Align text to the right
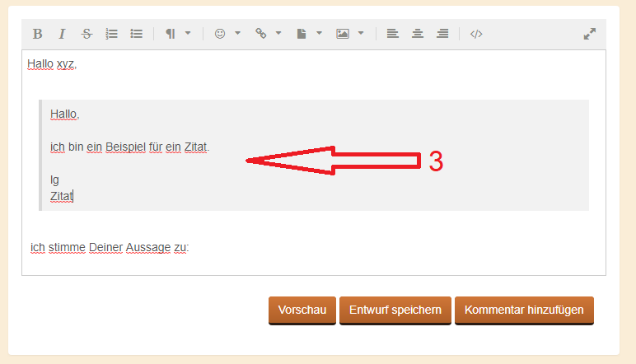 click(x=442, y=34)
